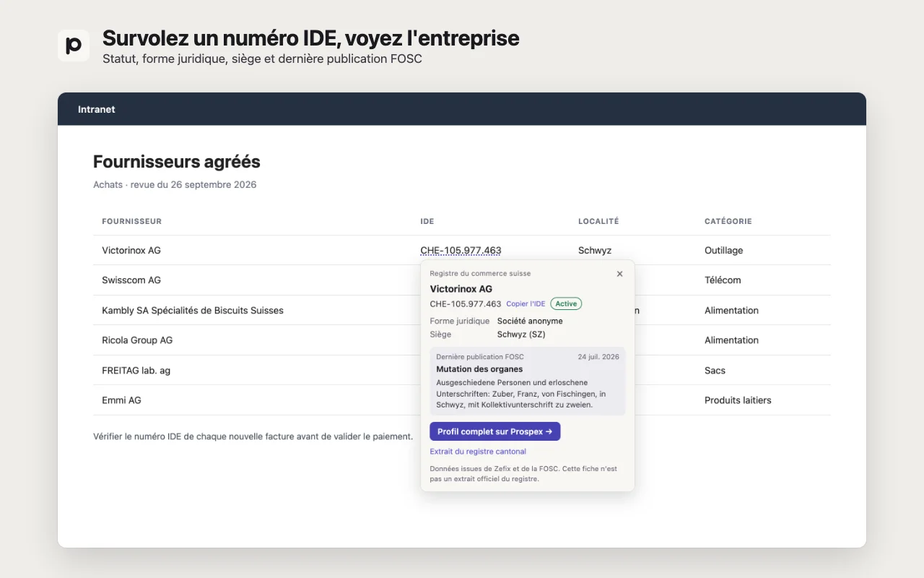Click the LOCALITÉ column header

click(598, 221)
